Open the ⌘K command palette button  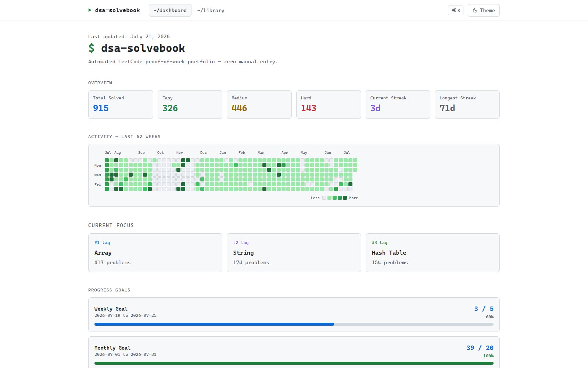click(x=456, y=10)
